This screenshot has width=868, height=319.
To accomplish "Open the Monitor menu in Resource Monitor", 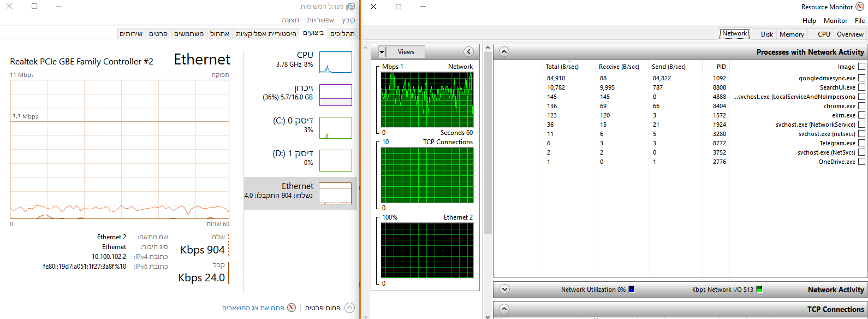I will (x=835, y=20).
